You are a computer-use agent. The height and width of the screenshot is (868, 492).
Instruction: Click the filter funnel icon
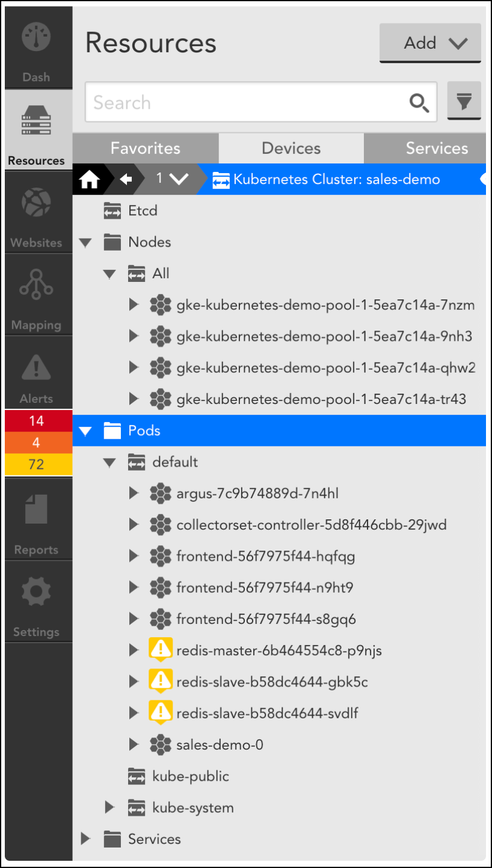pyautogui.click(x=464, y=102)
